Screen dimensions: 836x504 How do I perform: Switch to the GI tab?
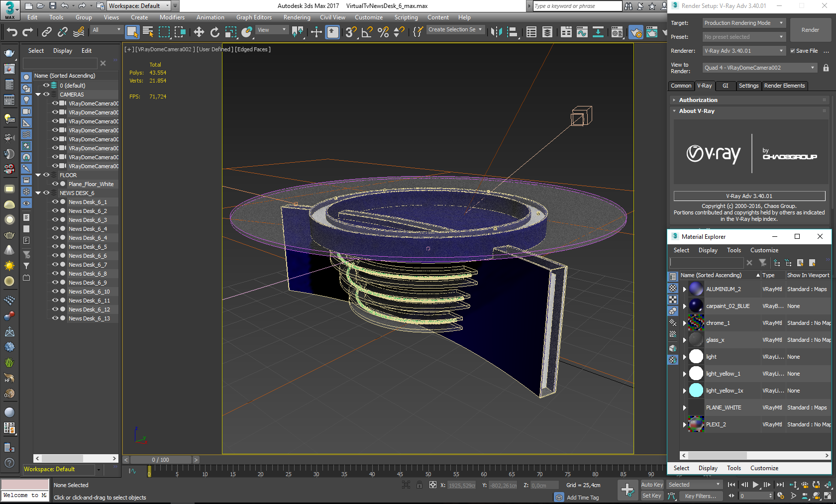click(725, 86)
